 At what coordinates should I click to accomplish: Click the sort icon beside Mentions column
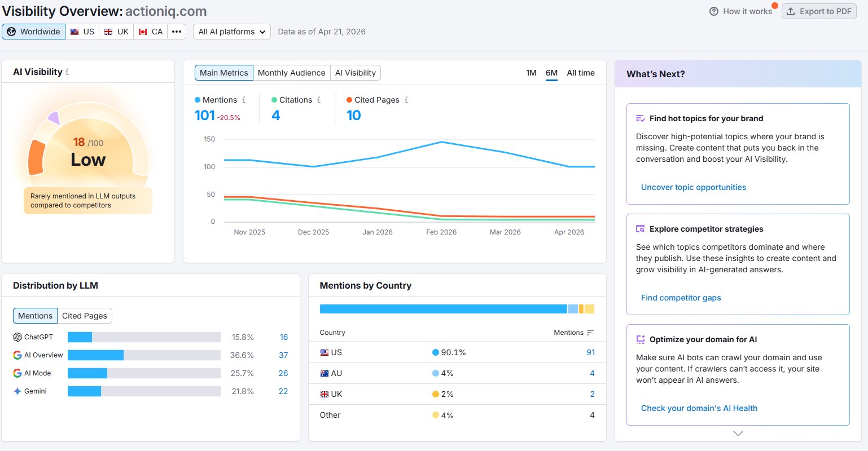click(x=590, y=333)
